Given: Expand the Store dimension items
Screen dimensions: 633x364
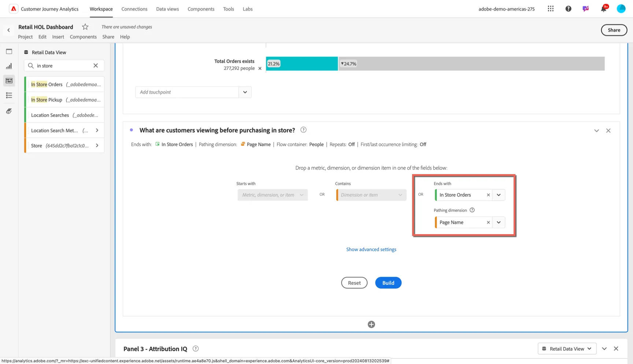Looking at the screenshot, I should click(x=97, y=146).
